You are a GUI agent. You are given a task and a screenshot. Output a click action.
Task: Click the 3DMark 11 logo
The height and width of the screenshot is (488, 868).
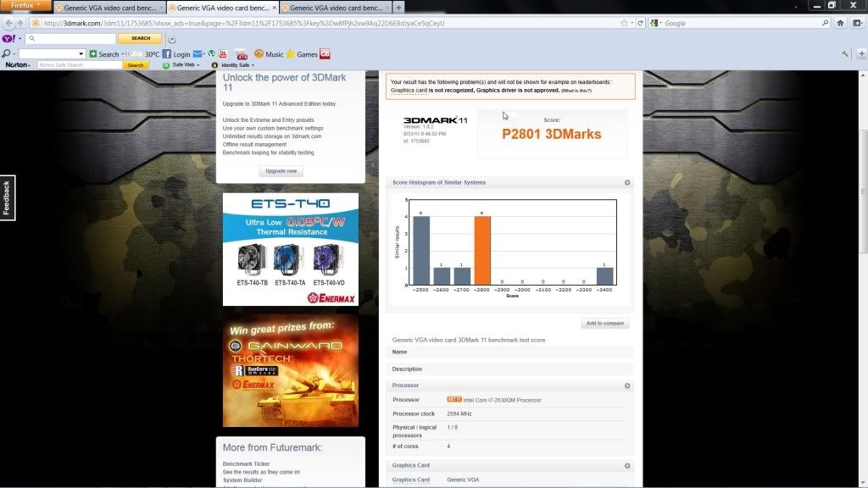[435, 120]
